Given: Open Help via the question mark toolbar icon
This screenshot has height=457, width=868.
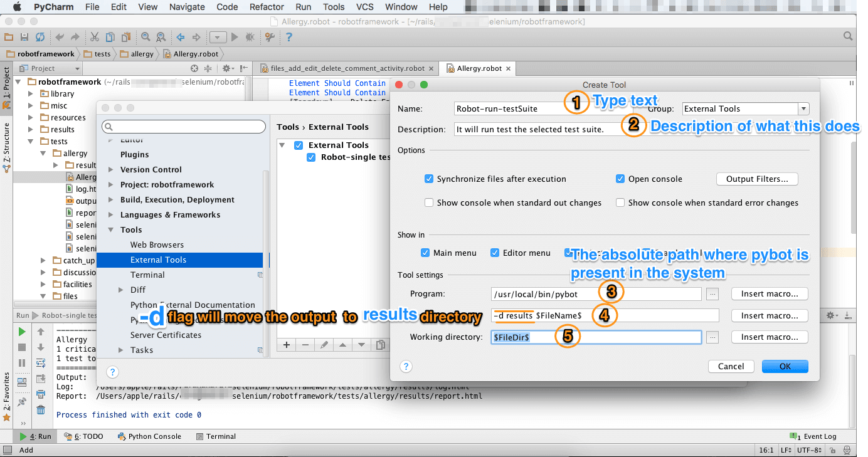Looking at the screenshot, I should point(290,37).
